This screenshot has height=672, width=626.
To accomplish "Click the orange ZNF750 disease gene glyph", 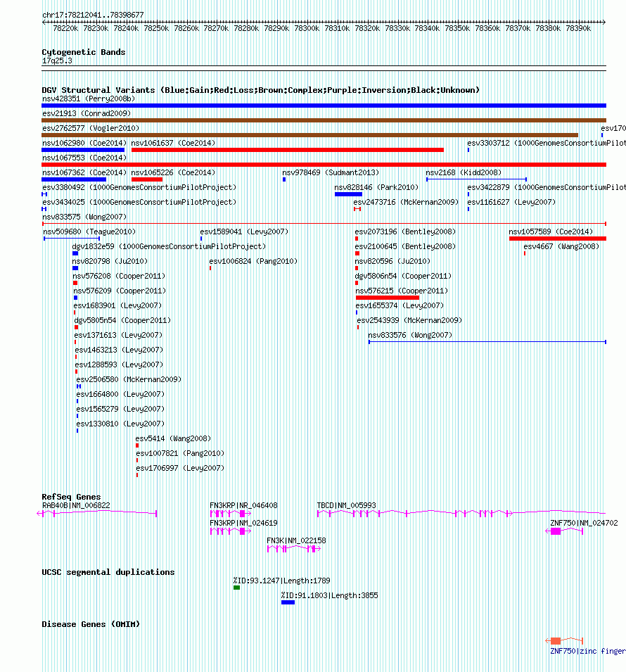I will 564,641.
